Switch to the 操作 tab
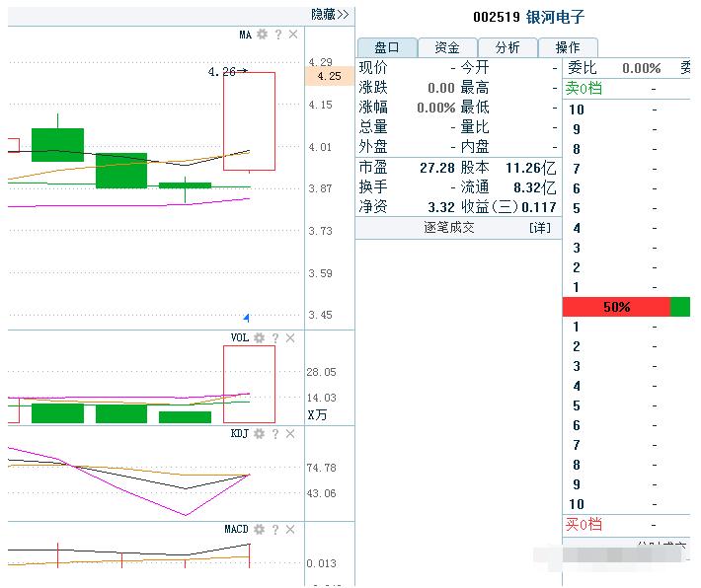 pyautogui.click(x=568, y=47)
